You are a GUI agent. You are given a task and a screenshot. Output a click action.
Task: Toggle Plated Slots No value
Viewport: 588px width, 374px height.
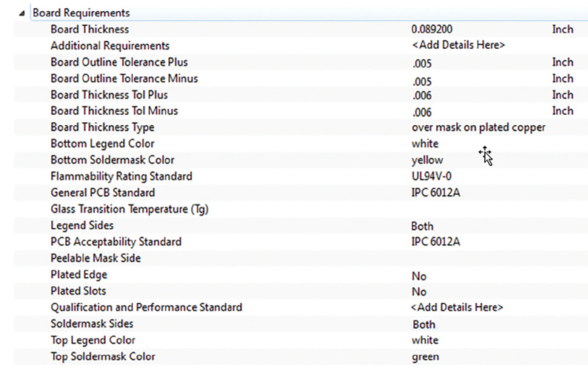pyautogui.click(x=419, y=292)
